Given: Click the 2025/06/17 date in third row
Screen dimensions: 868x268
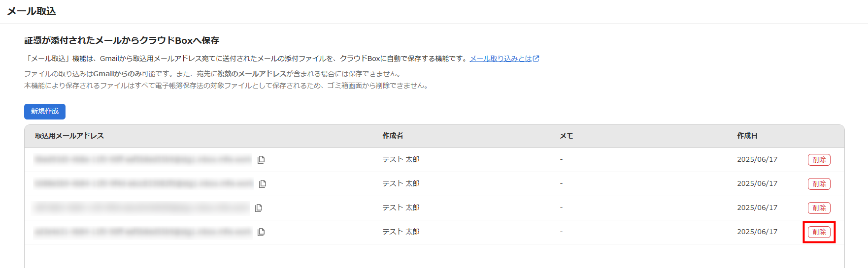Looking at the screenshot, I should (x=757, y=208).
